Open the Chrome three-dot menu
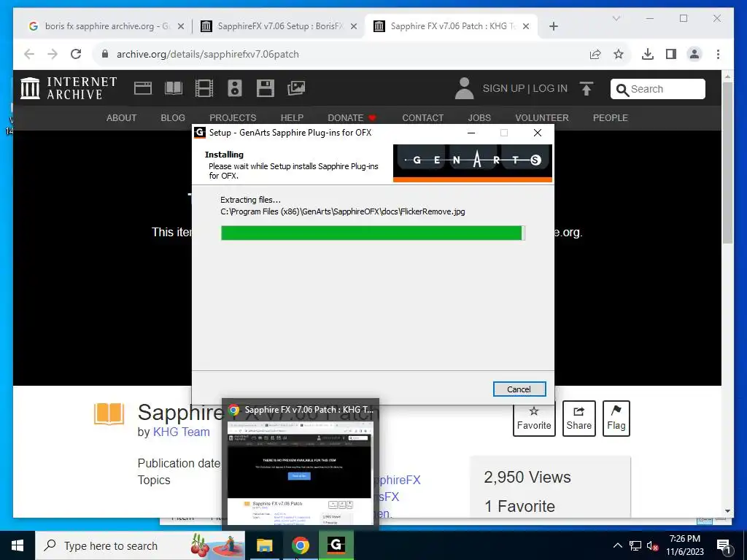The image size is (747, 560). [718, 54]
